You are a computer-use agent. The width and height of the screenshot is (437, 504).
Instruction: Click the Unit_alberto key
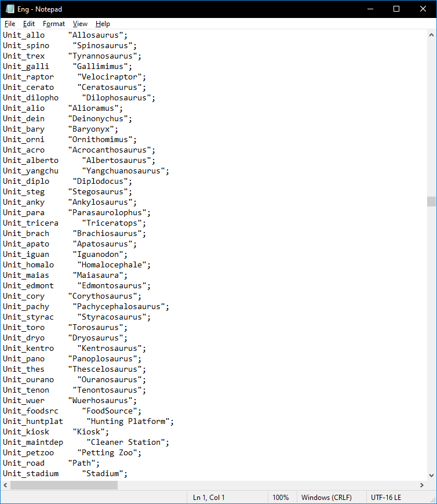31,161
